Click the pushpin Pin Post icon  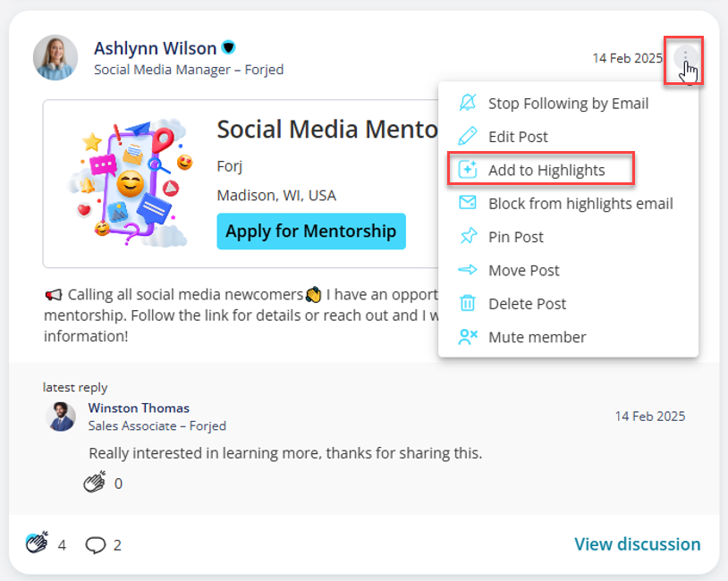coord(468,236)
